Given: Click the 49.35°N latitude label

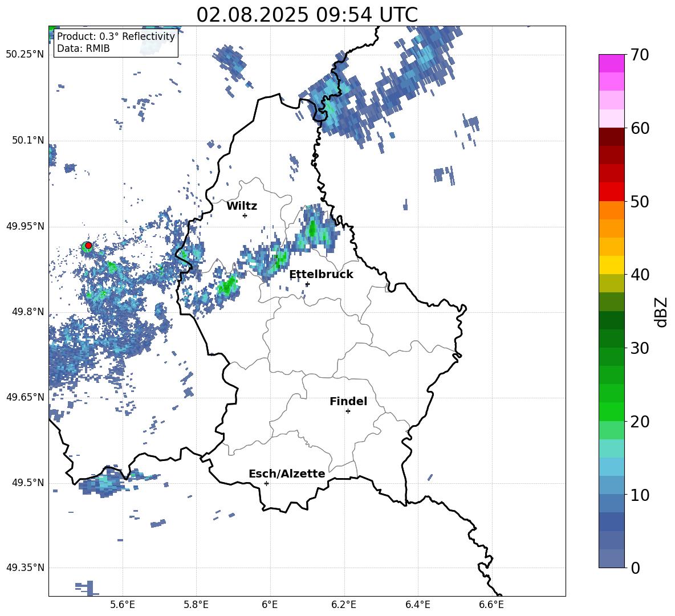Looking at the screenshot, I should point(25,568).
